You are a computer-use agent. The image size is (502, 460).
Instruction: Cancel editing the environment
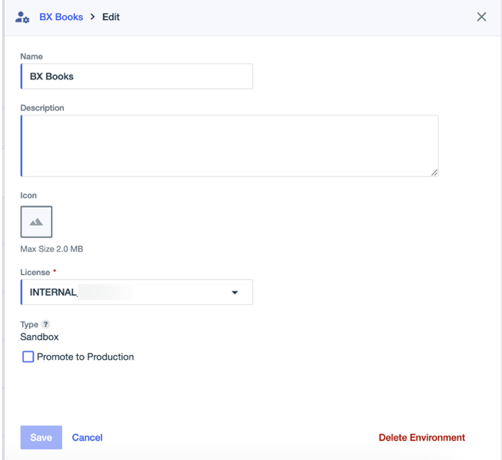tap(87, 437)
